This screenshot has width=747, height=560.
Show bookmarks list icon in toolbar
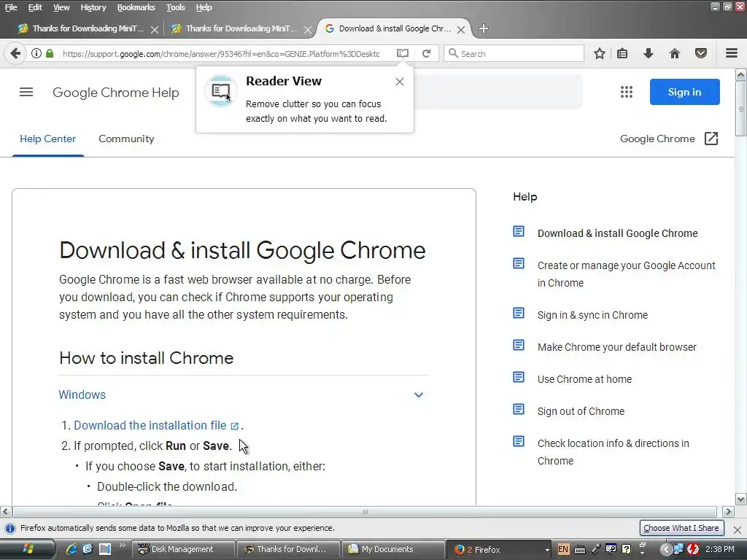pos(622,53)
